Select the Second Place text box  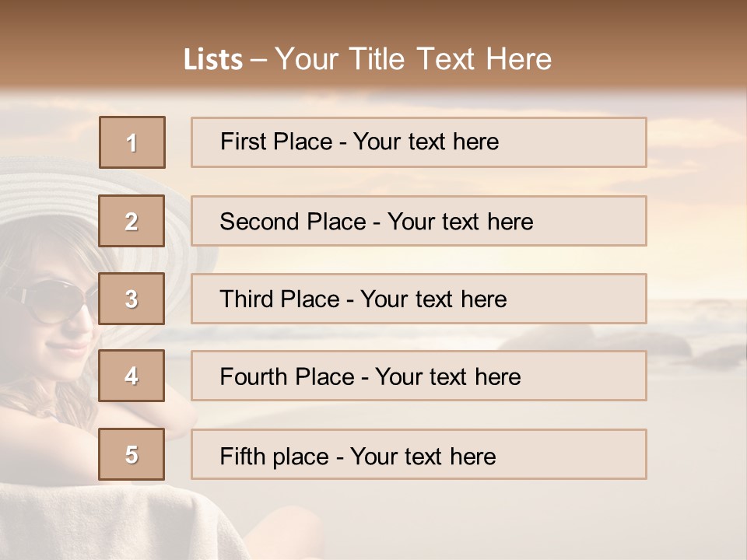[419, 221]
